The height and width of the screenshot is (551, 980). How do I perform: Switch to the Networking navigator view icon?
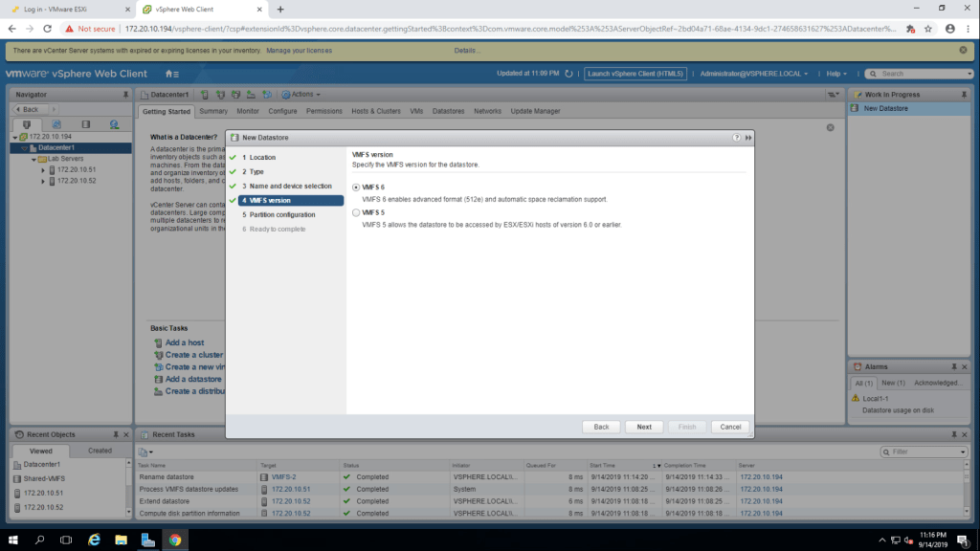pos(114,124)
